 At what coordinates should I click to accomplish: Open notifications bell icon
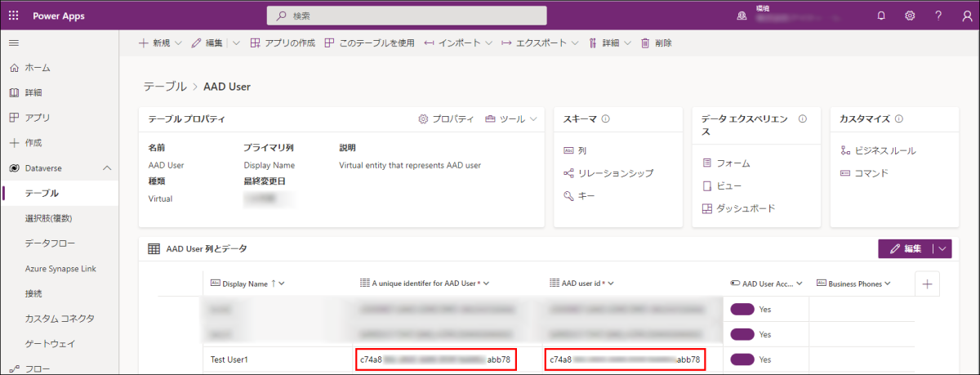(881, 16)
